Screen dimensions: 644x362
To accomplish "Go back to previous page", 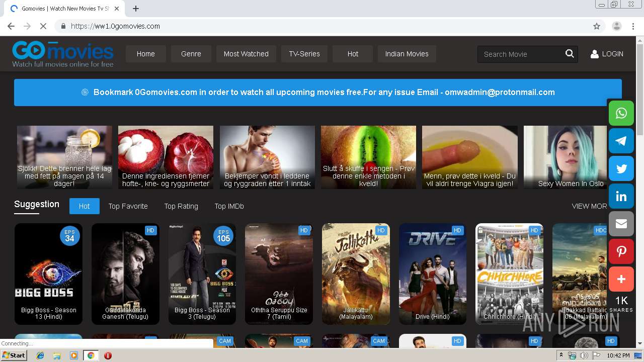I will click(11, 26).
